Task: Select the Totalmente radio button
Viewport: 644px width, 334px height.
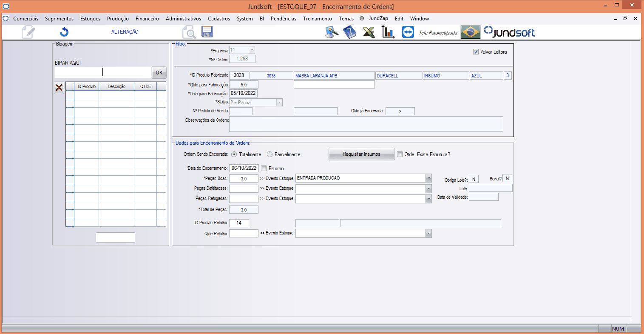Action: tap(234, 154)
